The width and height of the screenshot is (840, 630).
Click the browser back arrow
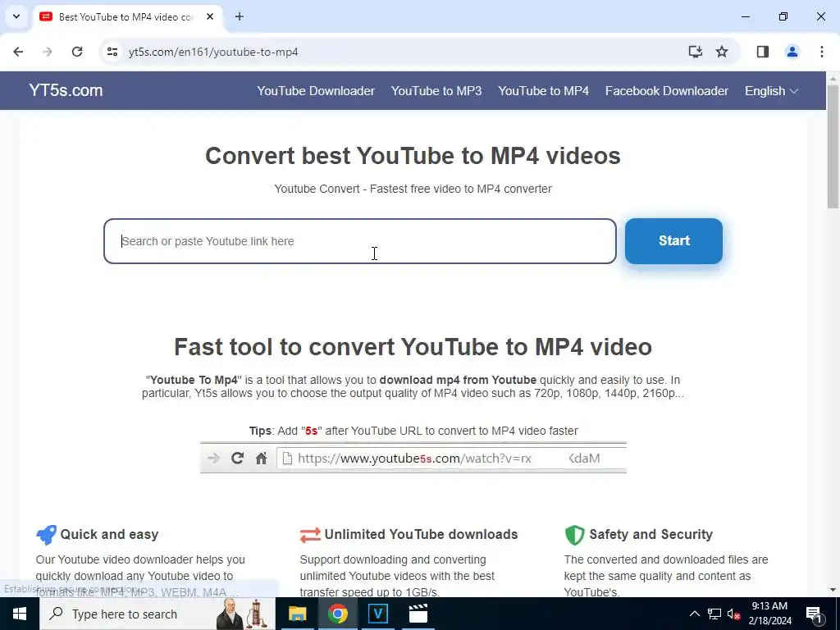[18, 52]
